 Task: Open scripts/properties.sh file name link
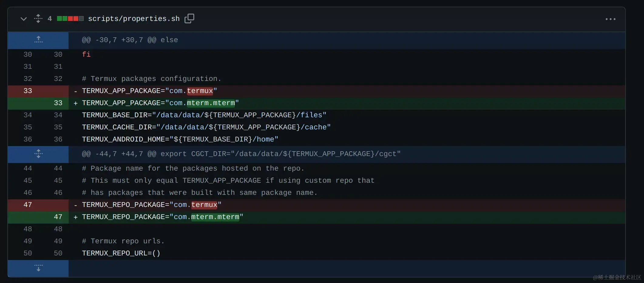[x=134, y=18]
